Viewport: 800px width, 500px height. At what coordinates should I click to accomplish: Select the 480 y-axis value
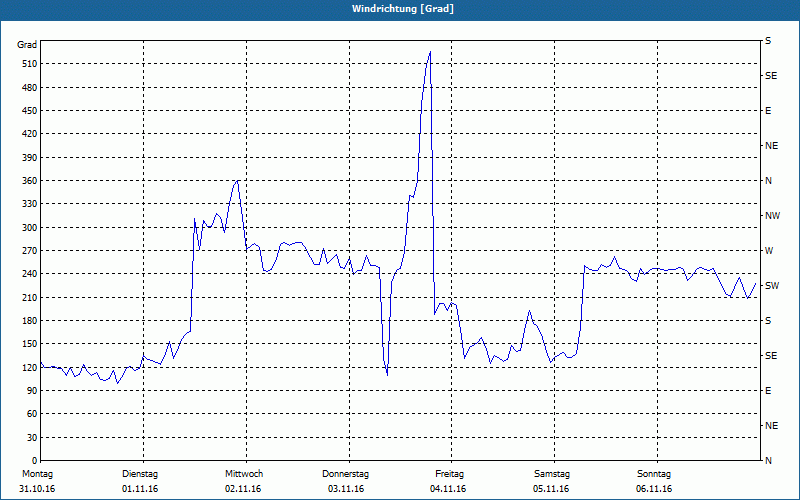[30, 88]
